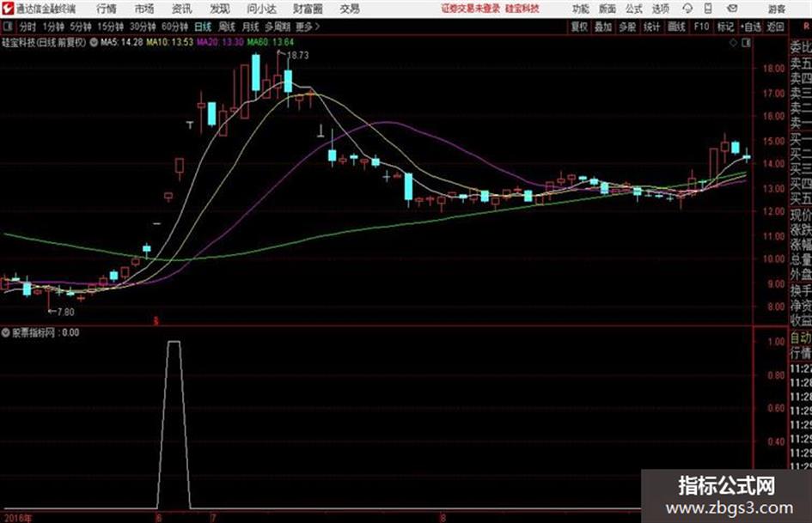Open the 公式 menu
812x523 pixels.
[x=634, y=9]
